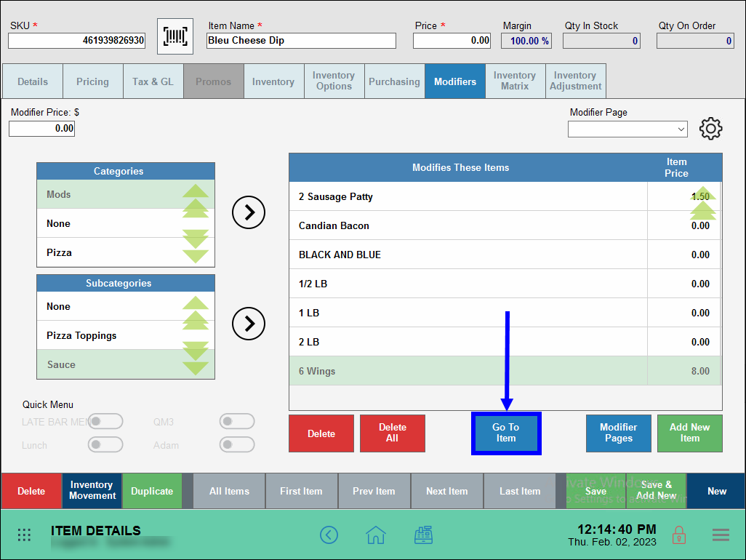Image resolution: width=746 pixels, height=560 pixels.
Task: Go to Prev Item
Action: [x=374, y=491]
